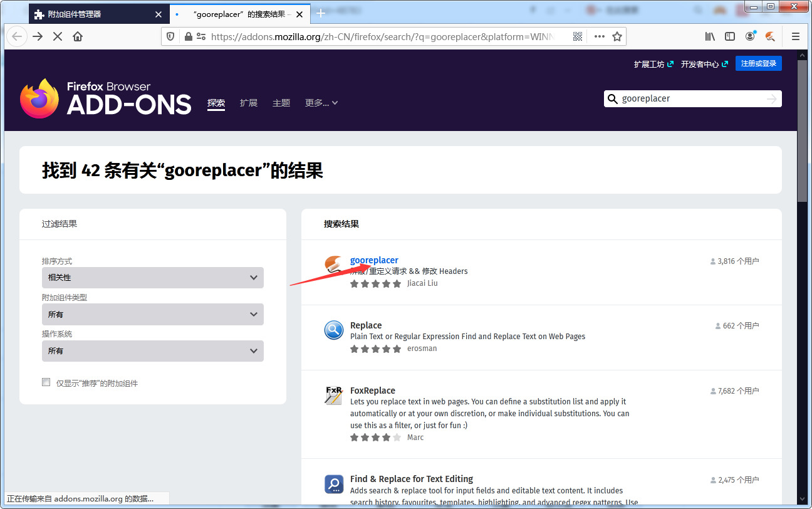This screenshot has width=812, height=509.
Task: Click the 过滤结果 panel heading
Action: (x=60, y=224)
